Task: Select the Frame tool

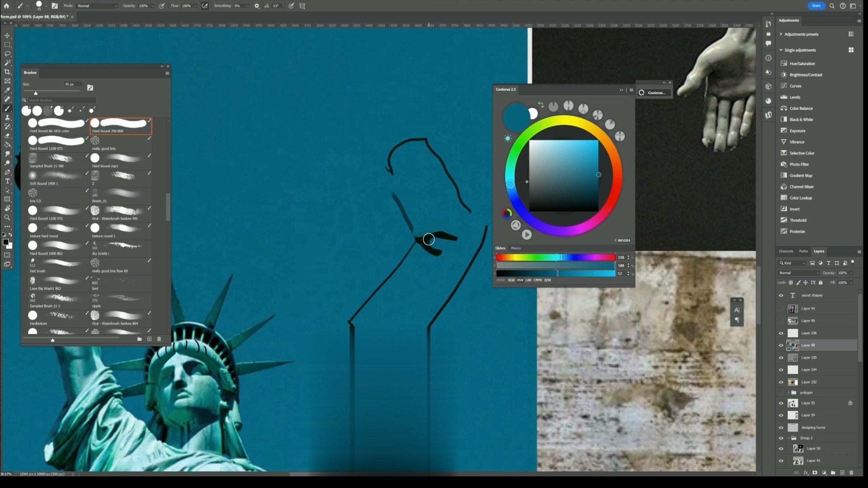Action: coord(7,81)
